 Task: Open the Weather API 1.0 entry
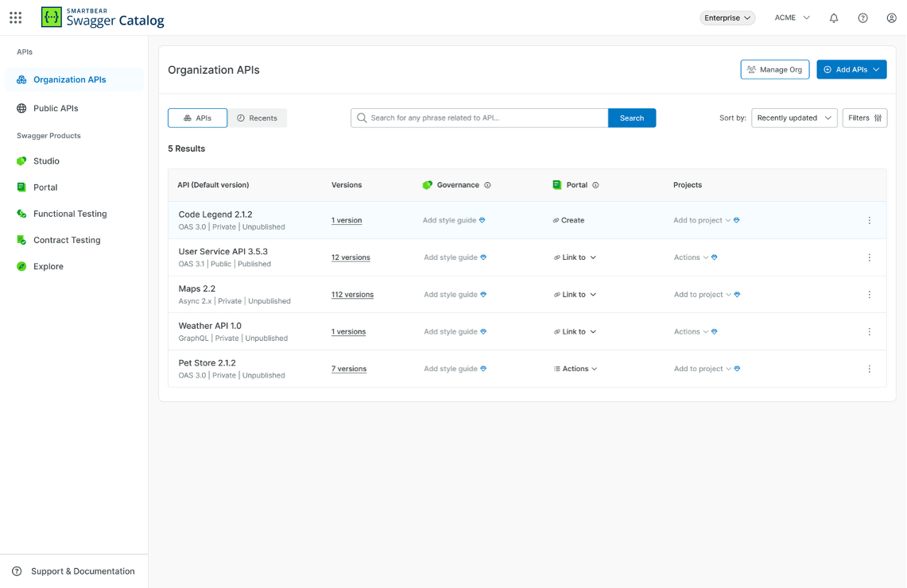(210, 326)
